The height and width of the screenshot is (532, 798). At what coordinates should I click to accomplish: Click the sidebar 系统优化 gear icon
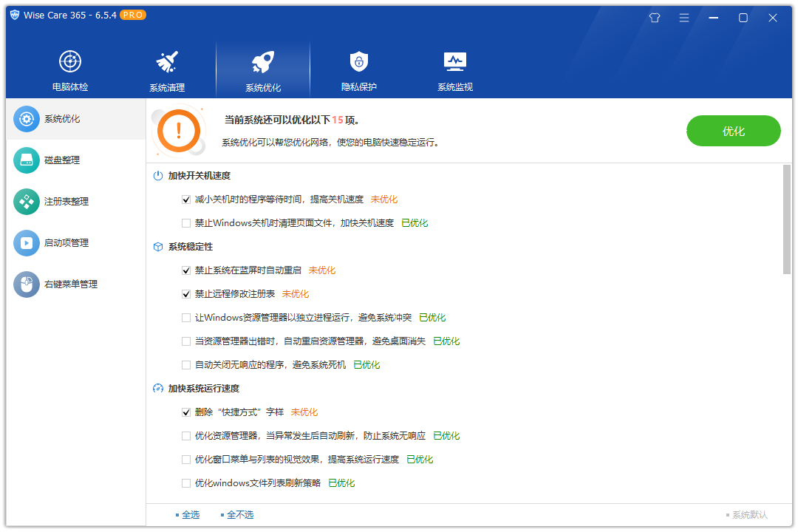(27, 119)
